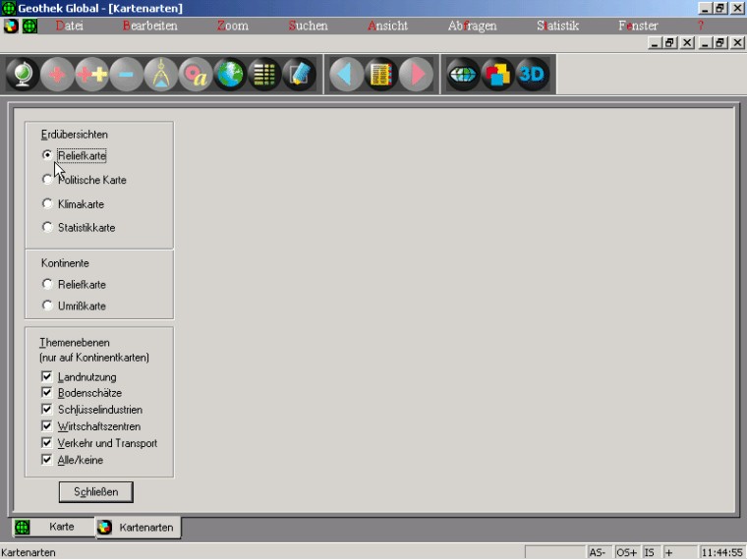The height and width of the screenshot is (560, 747).
Task: Open the earth globe toolbar icon
Action: coord(230,76)
